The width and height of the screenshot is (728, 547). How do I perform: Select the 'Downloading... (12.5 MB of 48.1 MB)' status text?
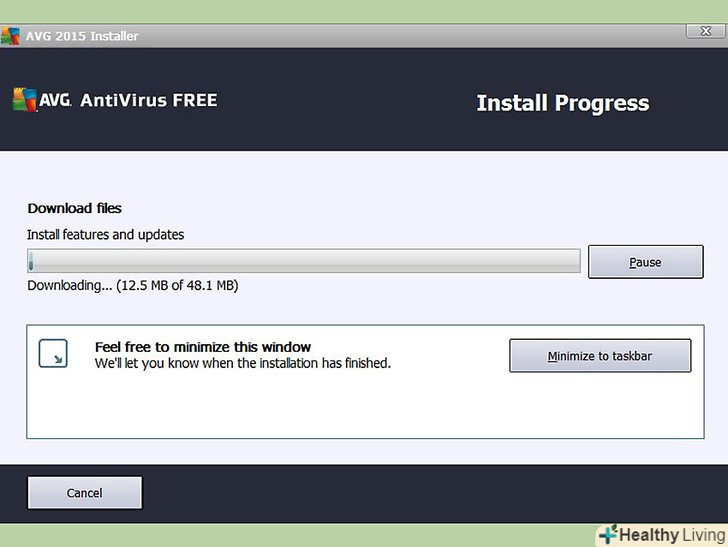pos(133,285)
